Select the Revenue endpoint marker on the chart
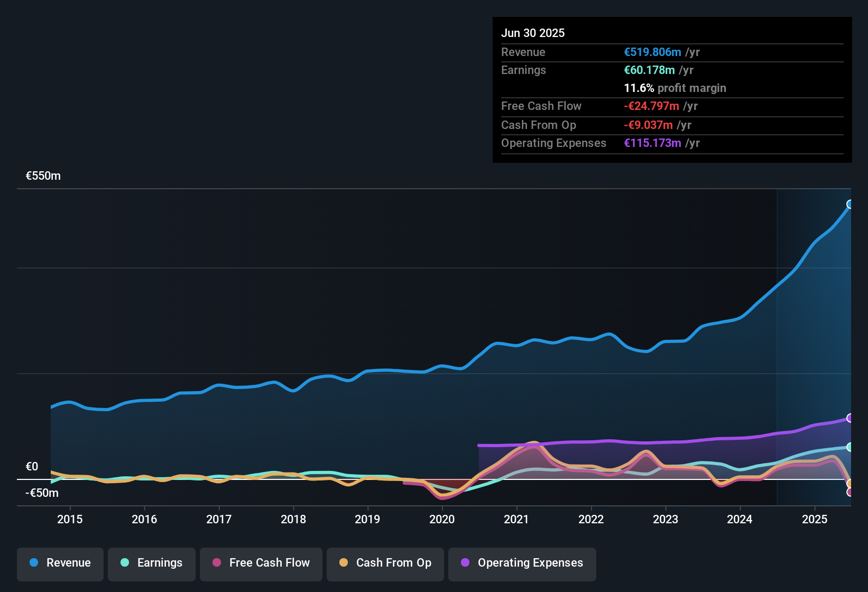The image size is (868, 592). pyautogui.click(x=850, y=203)
